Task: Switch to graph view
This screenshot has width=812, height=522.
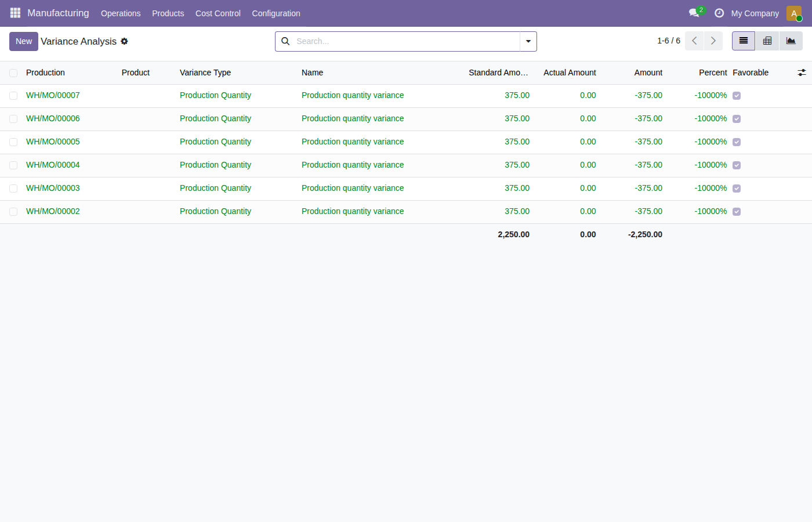Action: point(791,41)
